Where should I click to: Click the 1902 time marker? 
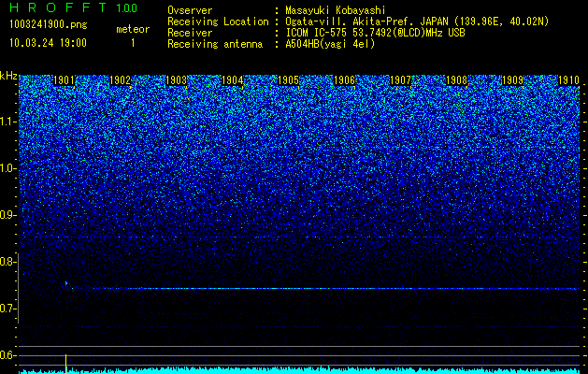coord(120,80)
